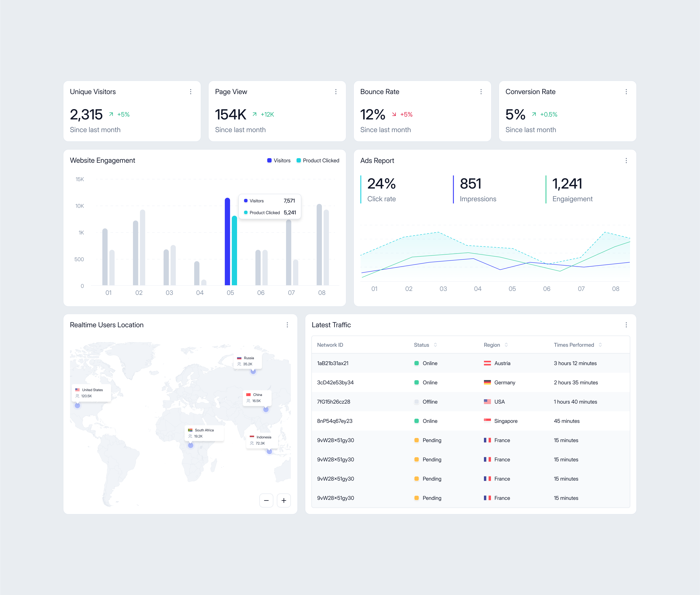Screen dimensions: 700x595
Task: Zoom in the map with plus button
Action: 284,500
